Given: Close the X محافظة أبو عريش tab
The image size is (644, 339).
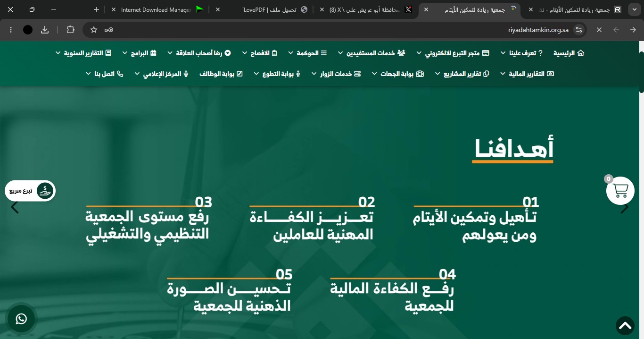Looking at the screenshot, I should [x=322, y=9].
